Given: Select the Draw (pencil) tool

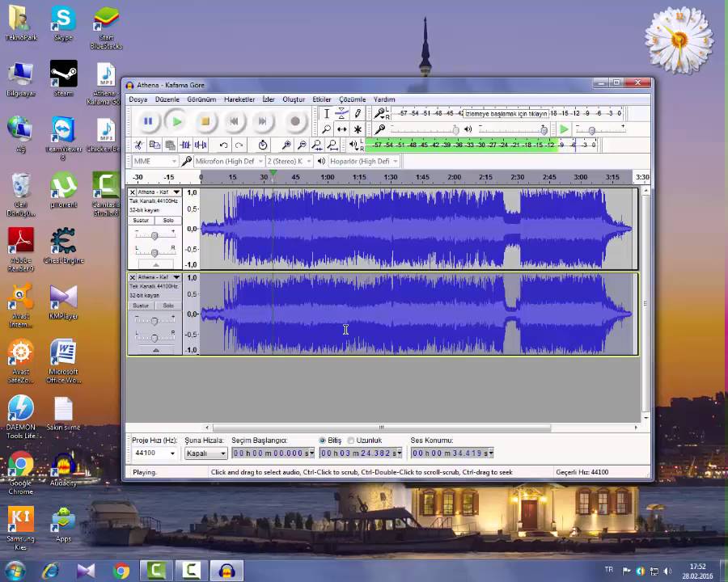Looking at the screenshot, I should click(x=358, y=113).
